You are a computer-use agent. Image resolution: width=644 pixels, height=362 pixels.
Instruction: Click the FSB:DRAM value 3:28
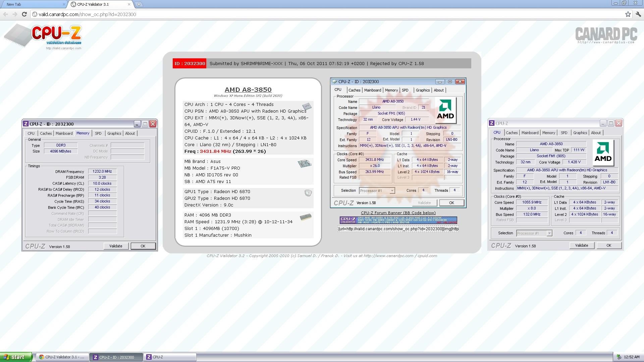102,177
